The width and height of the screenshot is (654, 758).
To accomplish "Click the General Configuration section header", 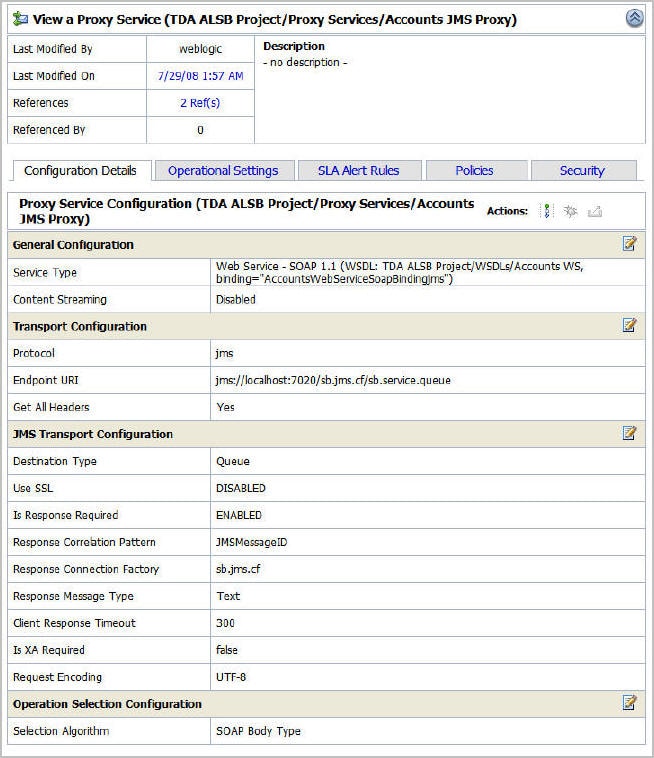I will 73,245.
